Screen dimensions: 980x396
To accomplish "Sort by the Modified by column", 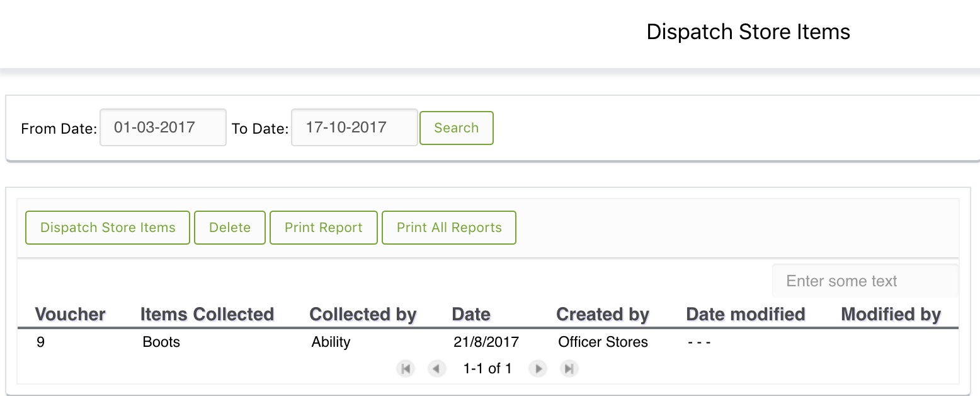I will click(891, 314).
